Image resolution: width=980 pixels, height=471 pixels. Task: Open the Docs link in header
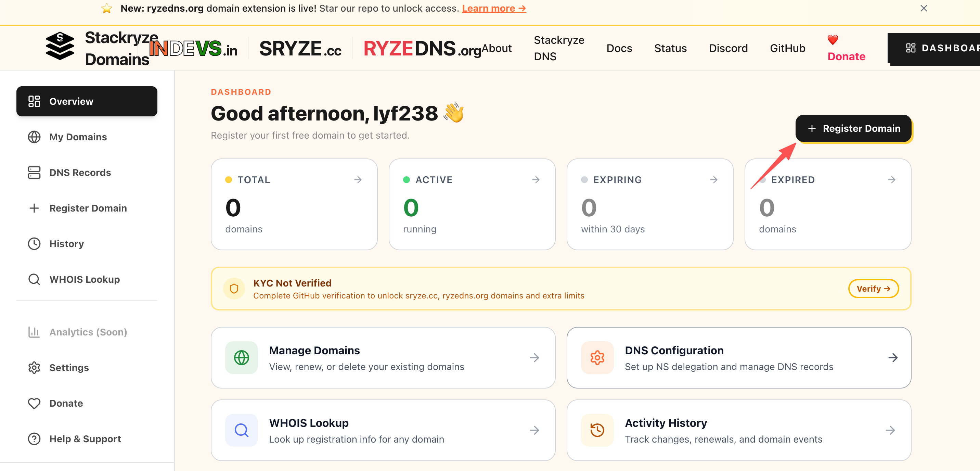click(619, 48)
